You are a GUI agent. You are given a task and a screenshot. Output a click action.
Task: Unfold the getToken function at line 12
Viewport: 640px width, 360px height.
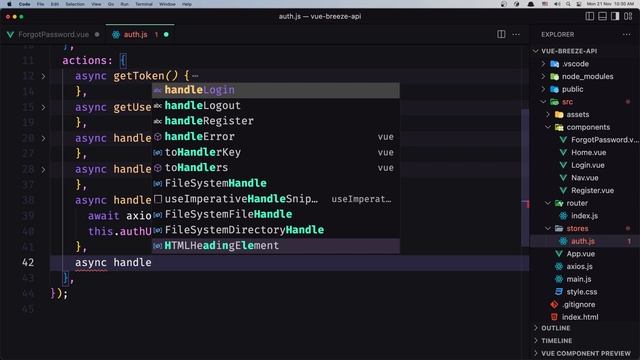43,76
